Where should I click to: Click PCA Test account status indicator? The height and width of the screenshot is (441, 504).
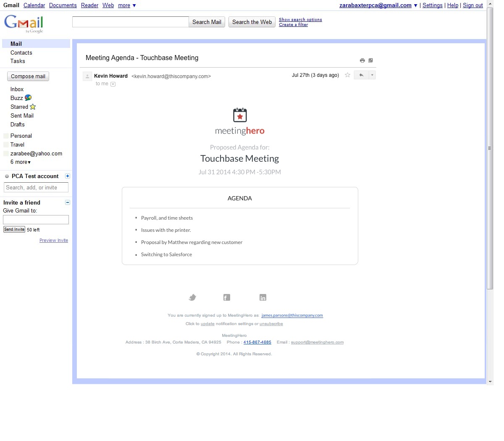7,176
